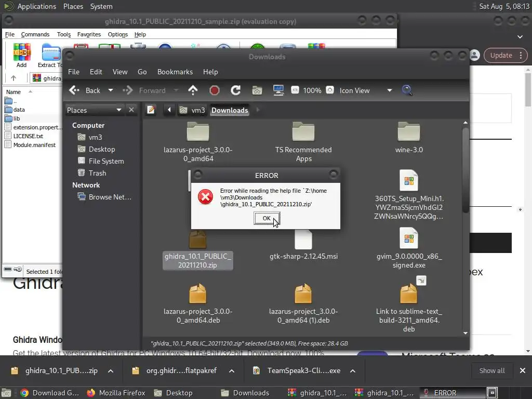Click Show all downloads button
Screen dimensions: 532x399
[491, 370]
